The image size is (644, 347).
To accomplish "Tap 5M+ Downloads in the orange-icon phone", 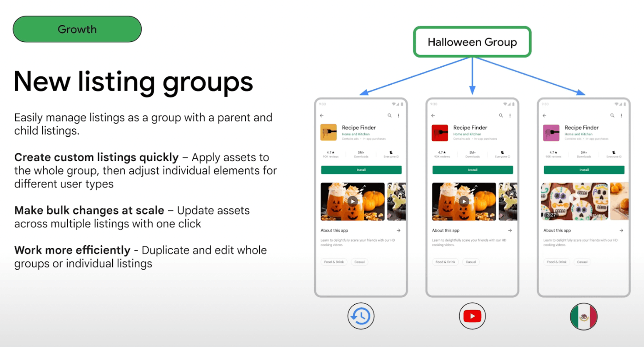I will coord(361,154).
